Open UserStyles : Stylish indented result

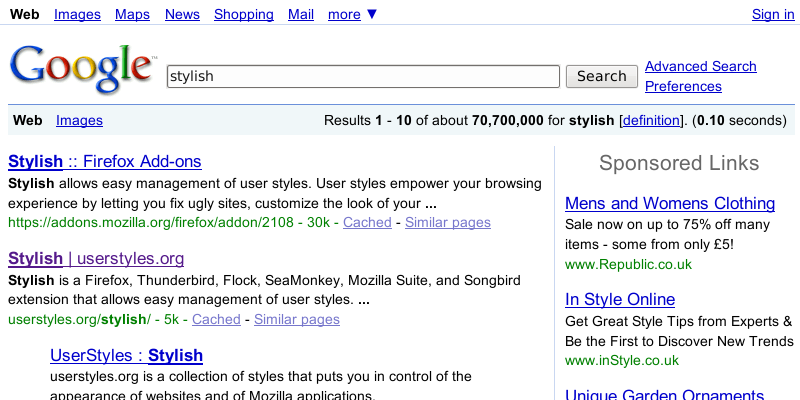[x=127, y=356]
